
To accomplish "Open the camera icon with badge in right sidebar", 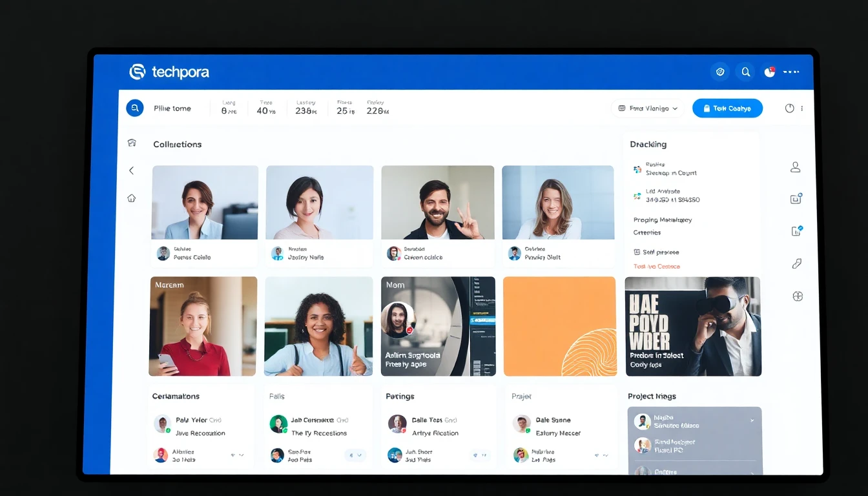I will [x=796, y=198].
